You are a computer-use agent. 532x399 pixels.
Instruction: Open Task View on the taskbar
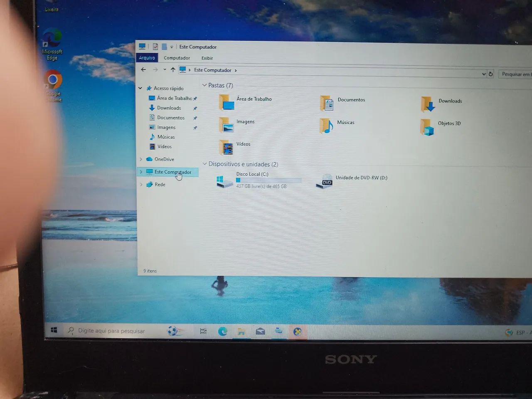coord(203,331)
